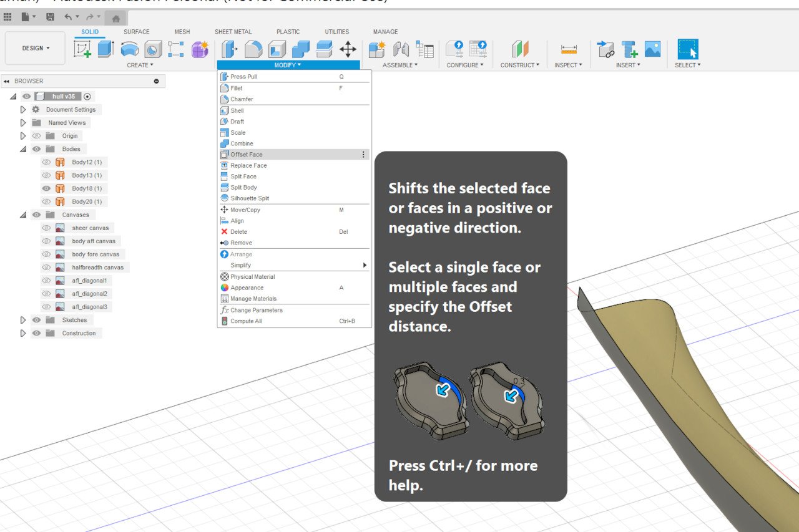
Task: Click the Measure ruler icon
Action: point(569,49)
